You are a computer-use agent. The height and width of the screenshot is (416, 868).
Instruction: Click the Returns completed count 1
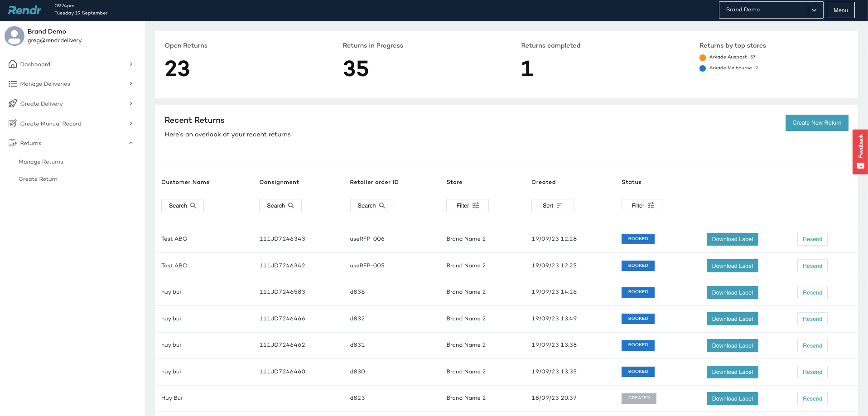pyautogui.click(x=527, y=69)
